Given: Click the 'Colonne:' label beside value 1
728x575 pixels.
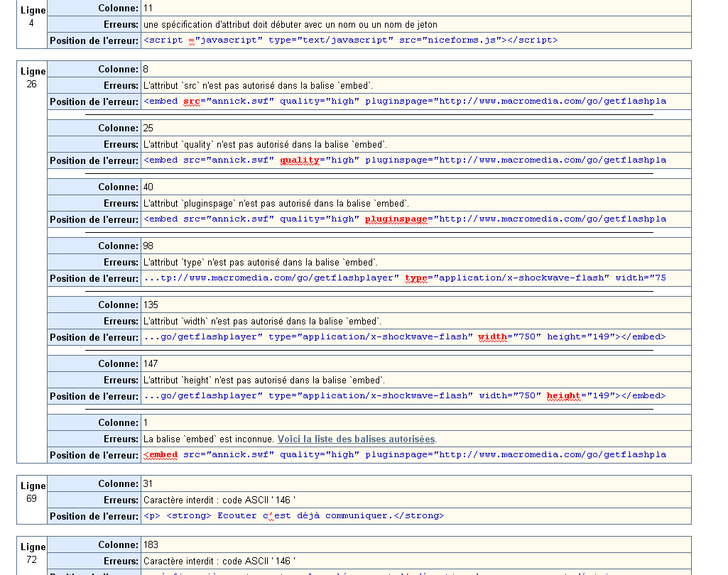Looking at the screenshot, I should (119, 423).
